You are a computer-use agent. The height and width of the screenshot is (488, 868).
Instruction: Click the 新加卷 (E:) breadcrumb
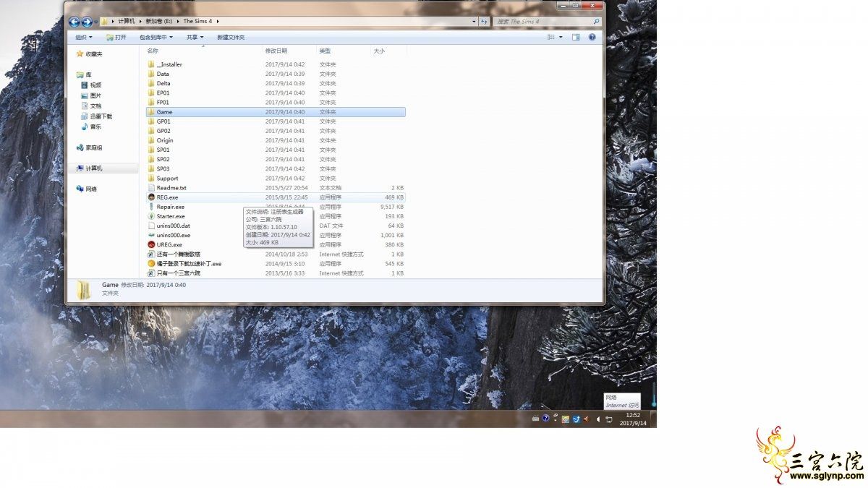coord(159,22)
